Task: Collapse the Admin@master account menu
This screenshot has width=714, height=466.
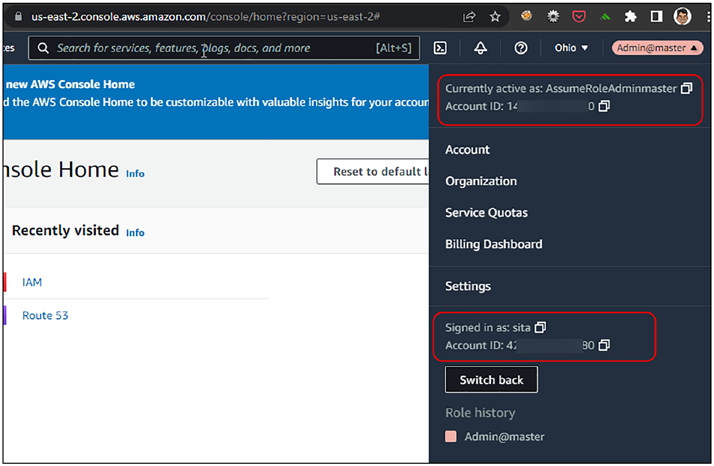Action: click(x=658, y=48)
